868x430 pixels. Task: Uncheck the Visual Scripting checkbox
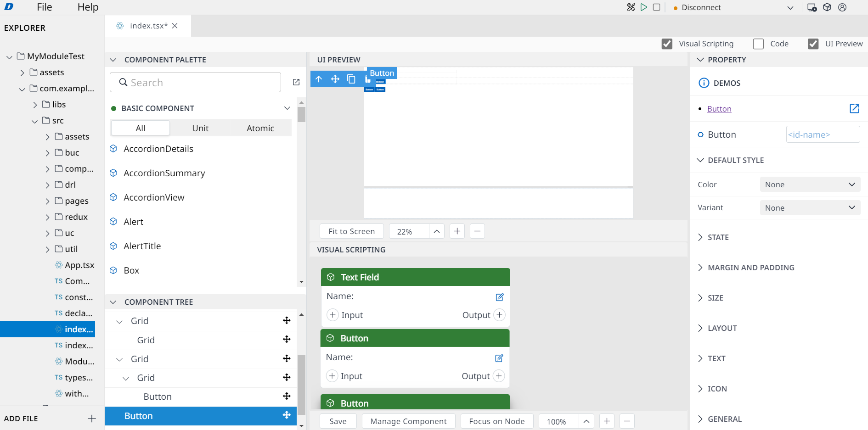tap(667, 44)
